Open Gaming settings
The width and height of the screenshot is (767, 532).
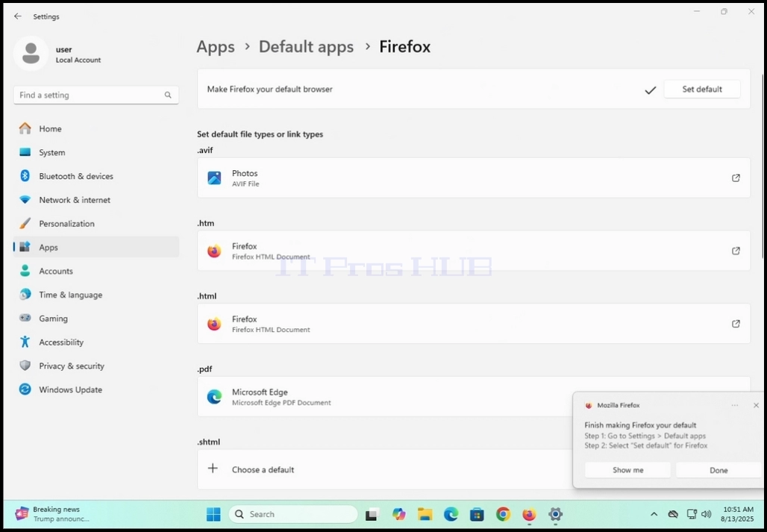(x=96, y=319)
